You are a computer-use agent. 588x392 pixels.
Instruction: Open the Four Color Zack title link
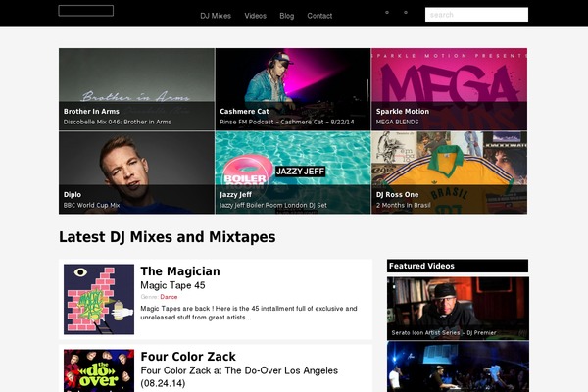click(188, 357)
